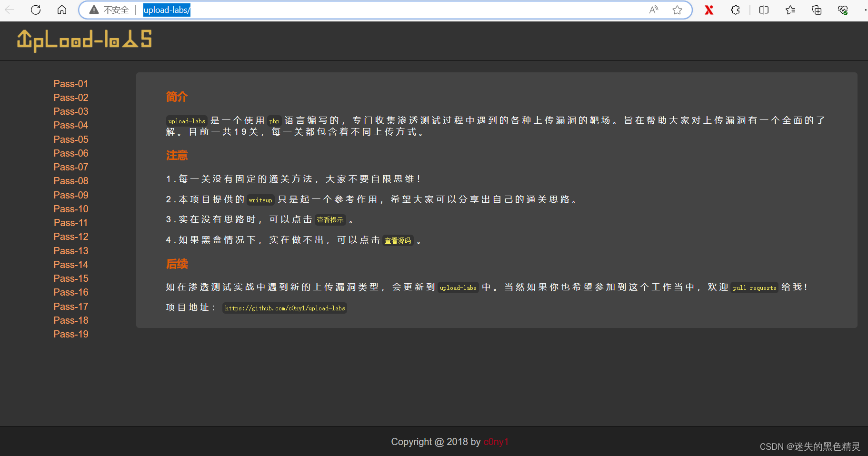
Task: Select Pass-05 from the level list
Action: pyautogui.click(x=70, y=139)
